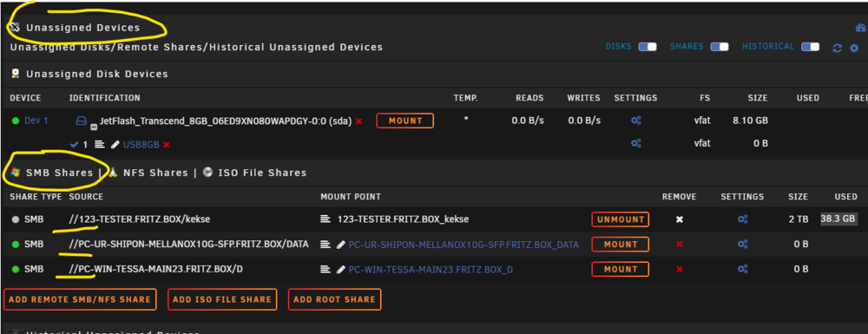Browse PC-WIN-TESSA D mount lines icon
Screen dimensions: 868x334
pos(325,269)
